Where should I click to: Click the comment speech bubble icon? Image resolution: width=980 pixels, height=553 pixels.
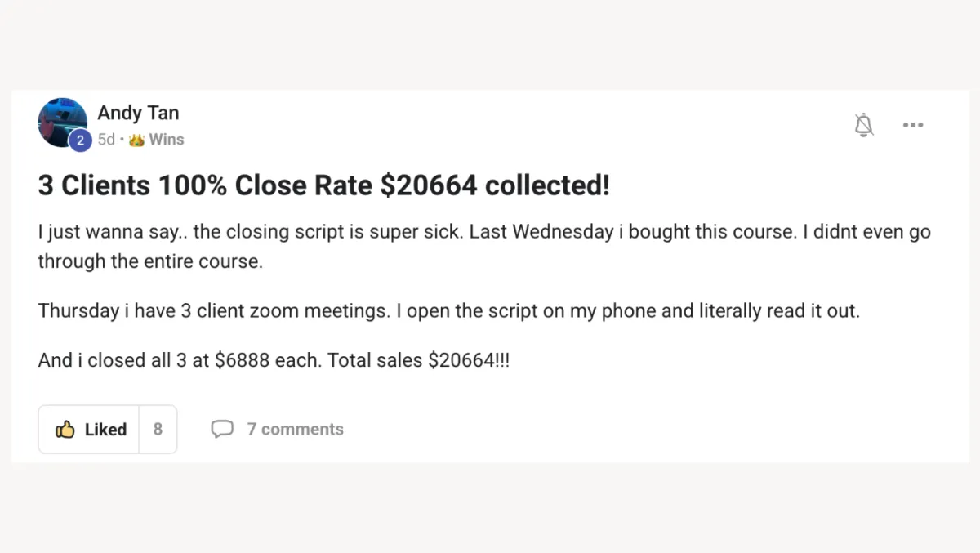pos(222,430)
